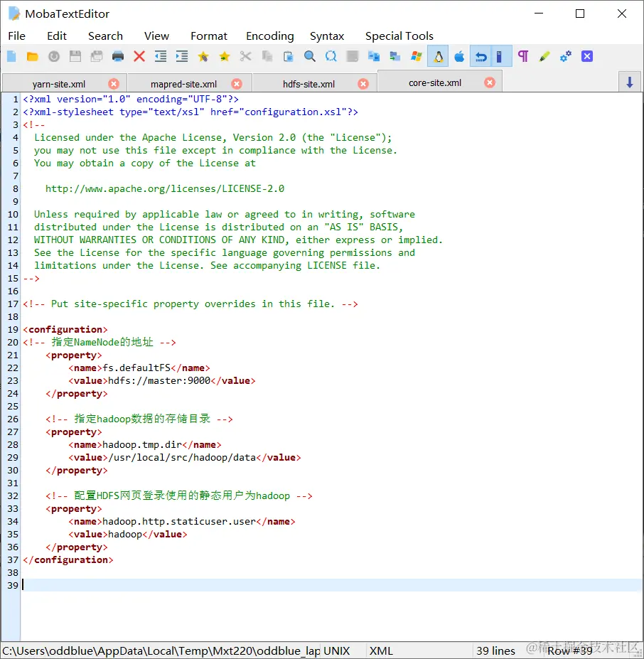This screenshot has height=659, width=644.
Task: Open the Syntax menu
Action: 327,36
